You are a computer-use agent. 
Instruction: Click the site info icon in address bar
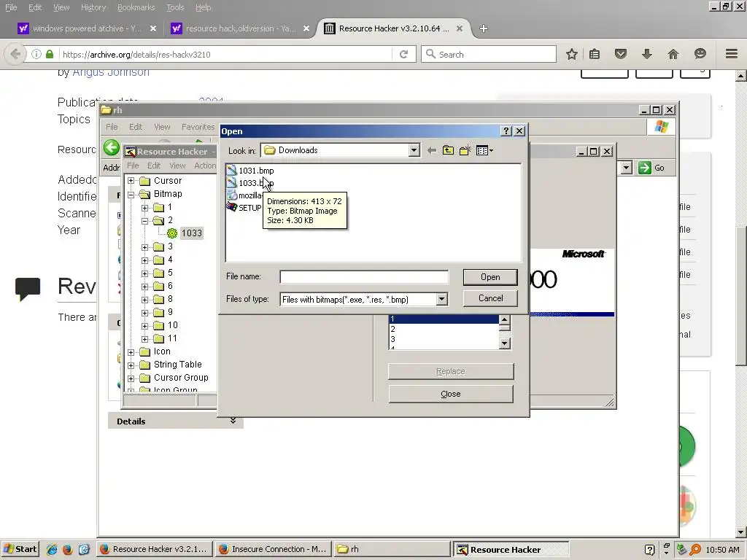(36, 54)
